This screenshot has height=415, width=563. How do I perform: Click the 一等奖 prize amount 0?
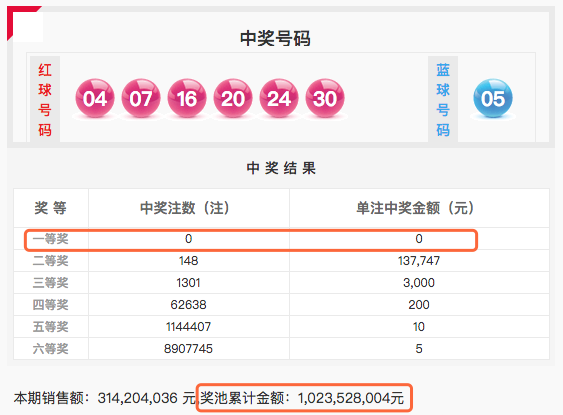419,239
